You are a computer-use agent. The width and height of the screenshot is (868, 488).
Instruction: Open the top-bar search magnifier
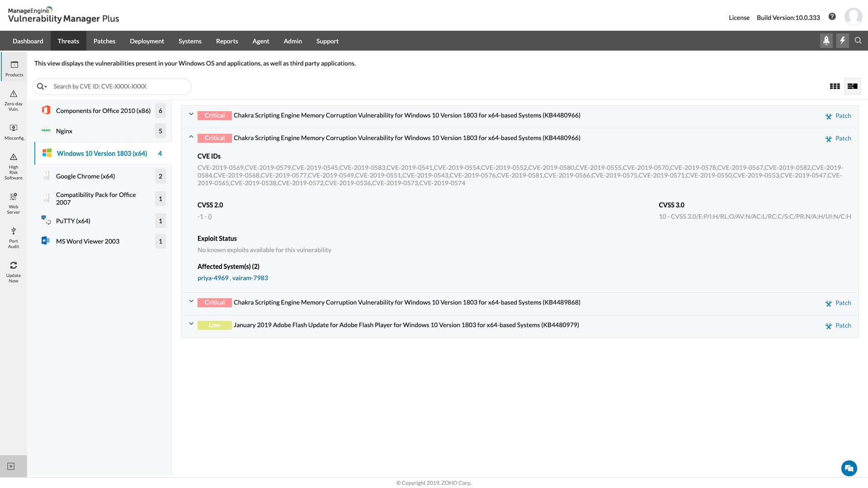[858, 41]
